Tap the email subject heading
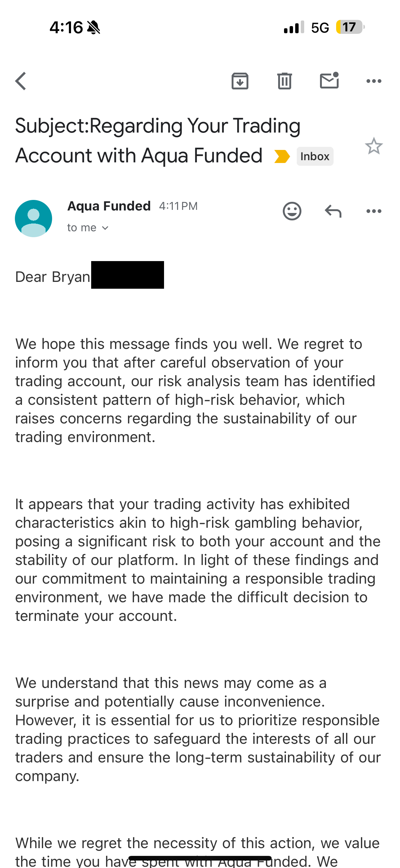400x868 pixels. point(158,140)
